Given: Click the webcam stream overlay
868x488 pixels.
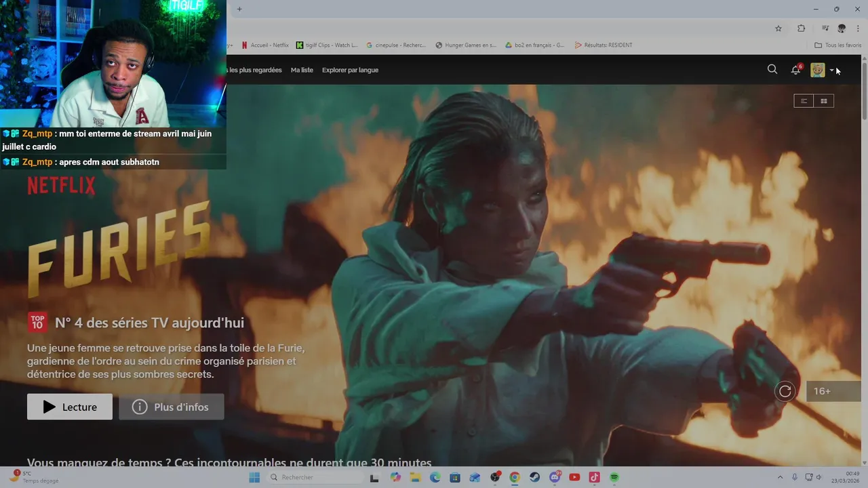Looking at the screenshot, I should point(113,64).
